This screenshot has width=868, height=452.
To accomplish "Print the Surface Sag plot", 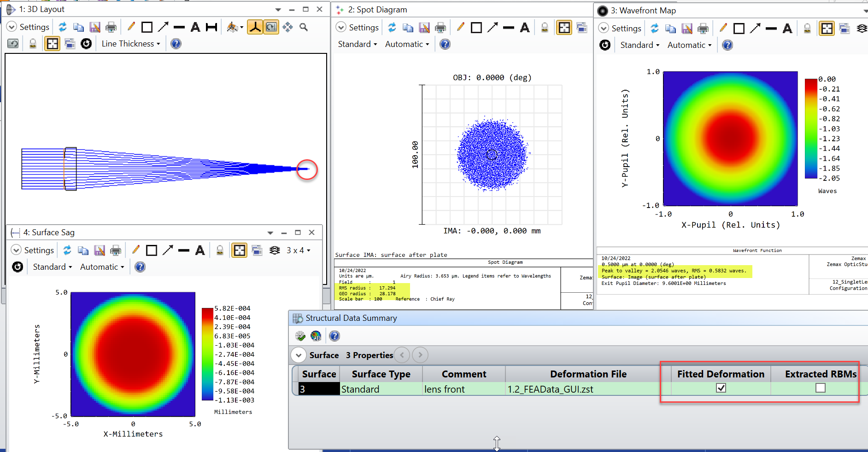I will [116, 250].
